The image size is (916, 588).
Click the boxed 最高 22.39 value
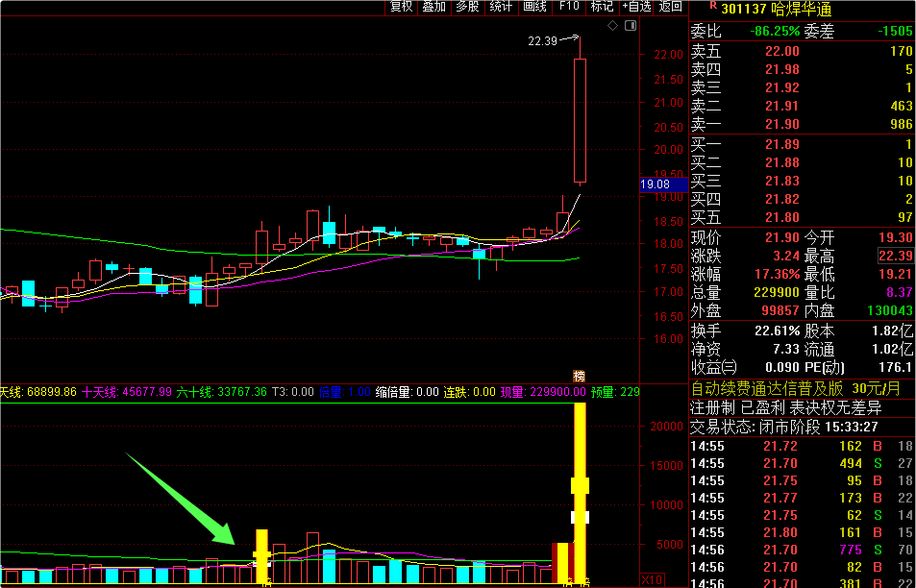(896, 256)
